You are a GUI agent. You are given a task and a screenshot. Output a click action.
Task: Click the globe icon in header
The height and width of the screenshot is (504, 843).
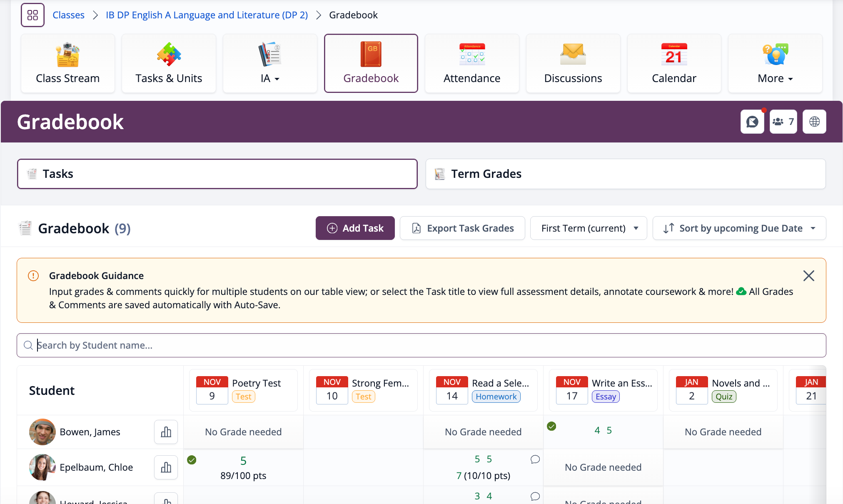[x=814, y=122]
